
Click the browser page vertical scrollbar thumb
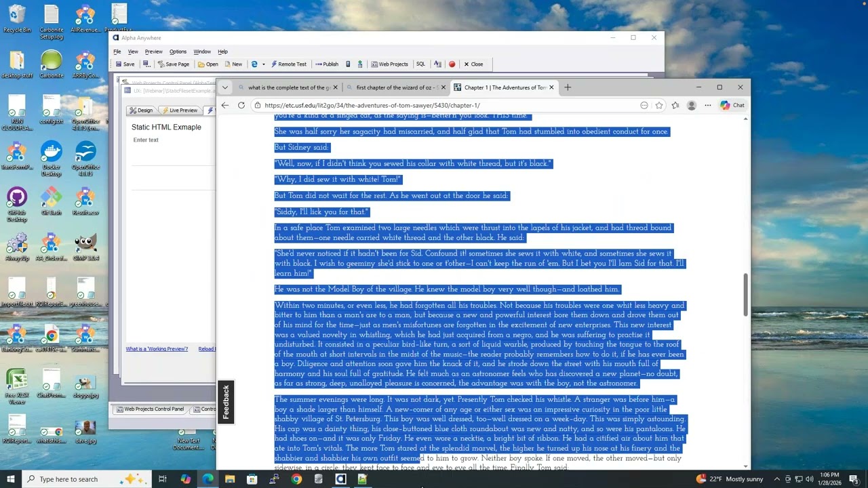[746, 294]
